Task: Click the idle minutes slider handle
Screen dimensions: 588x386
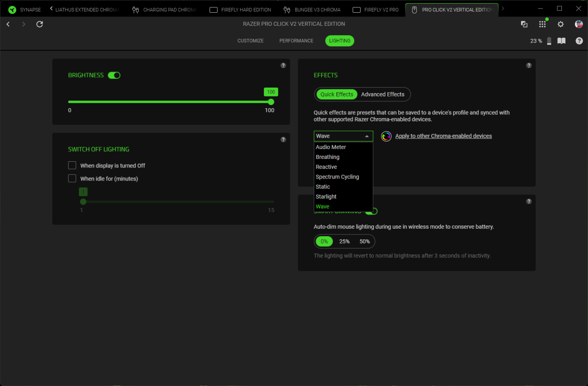Action: 83,202
